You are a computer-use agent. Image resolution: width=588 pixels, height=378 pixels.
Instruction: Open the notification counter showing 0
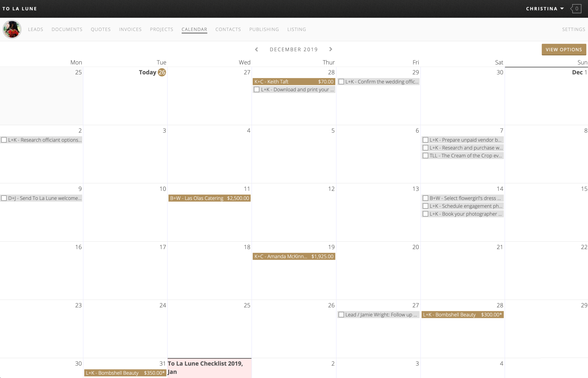click(x=577, y=9)
